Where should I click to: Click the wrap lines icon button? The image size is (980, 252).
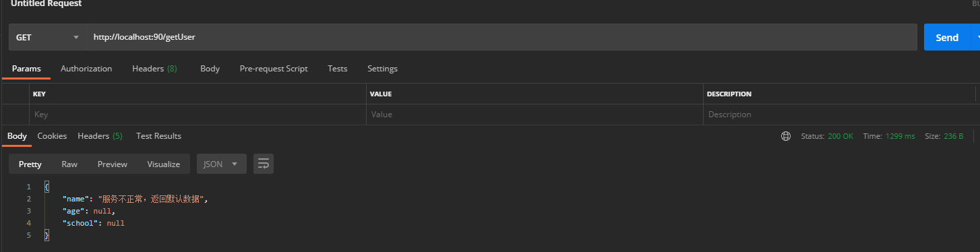(x=264, y=164)
